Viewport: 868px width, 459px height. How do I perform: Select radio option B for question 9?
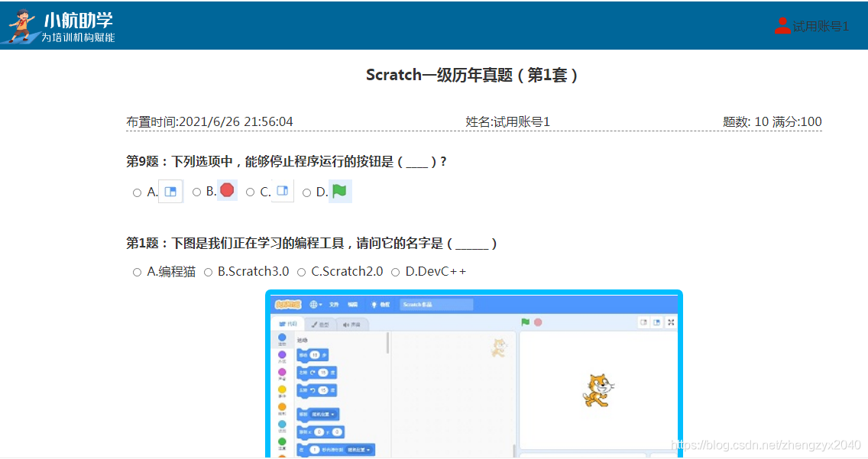click(196, 192)
